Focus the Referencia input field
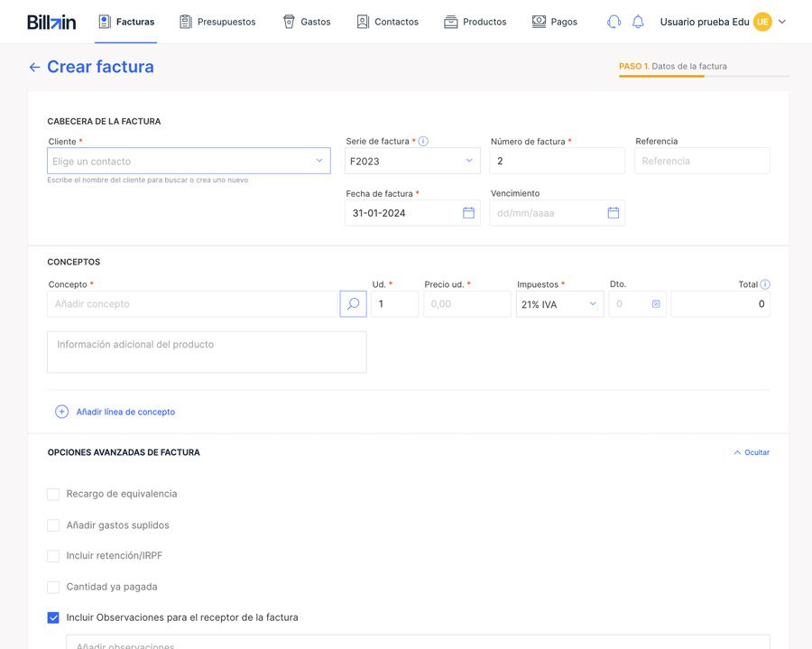The height and width of the screenshot is (649, 812). 702,161
